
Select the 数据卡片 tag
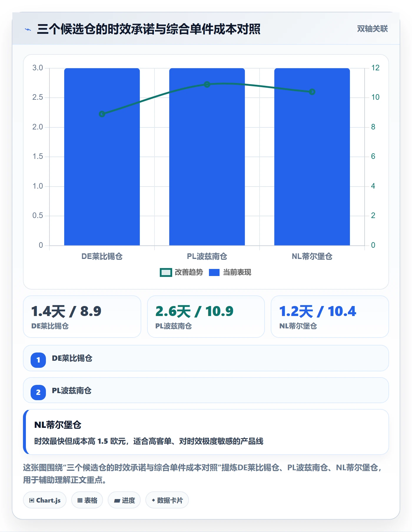167,500
